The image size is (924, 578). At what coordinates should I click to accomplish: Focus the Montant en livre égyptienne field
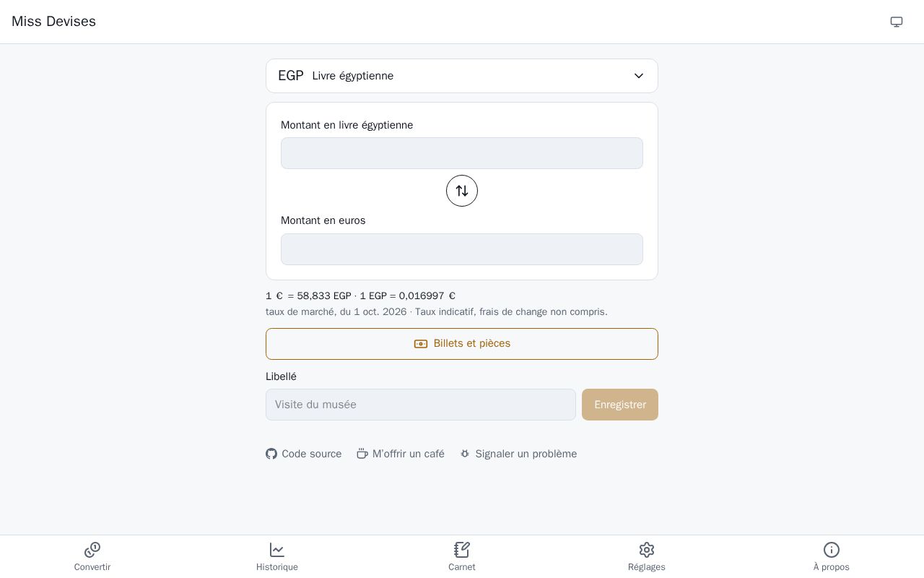click(462, 153)
